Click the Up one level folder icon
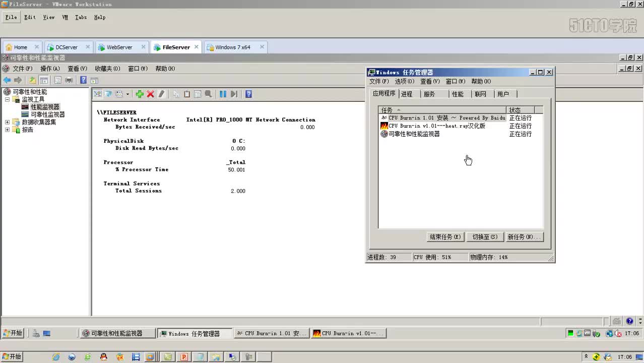 pyautogui.click(x=33, y=80)
